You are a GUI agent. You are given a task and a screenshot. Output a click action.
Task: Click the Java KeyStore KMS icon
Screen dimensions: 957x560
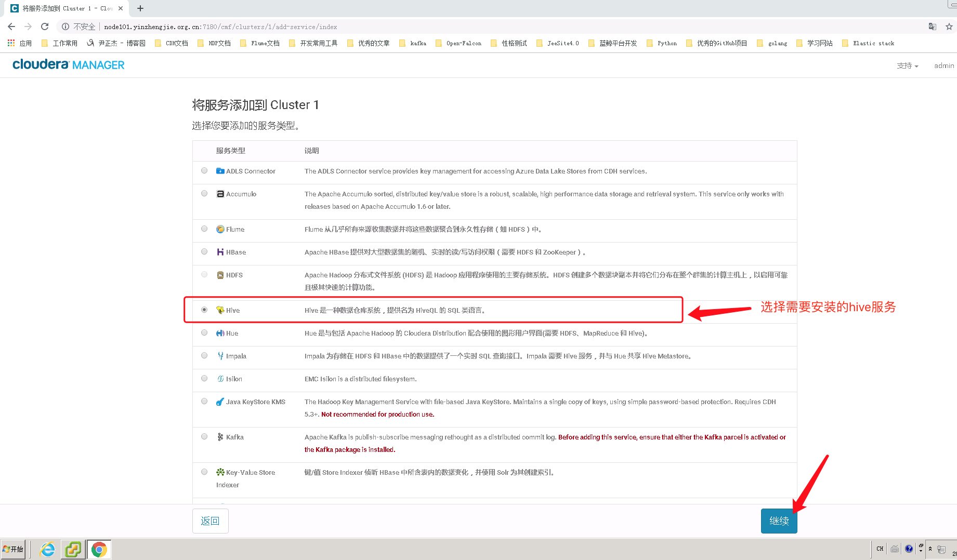[x=220, y=401]
